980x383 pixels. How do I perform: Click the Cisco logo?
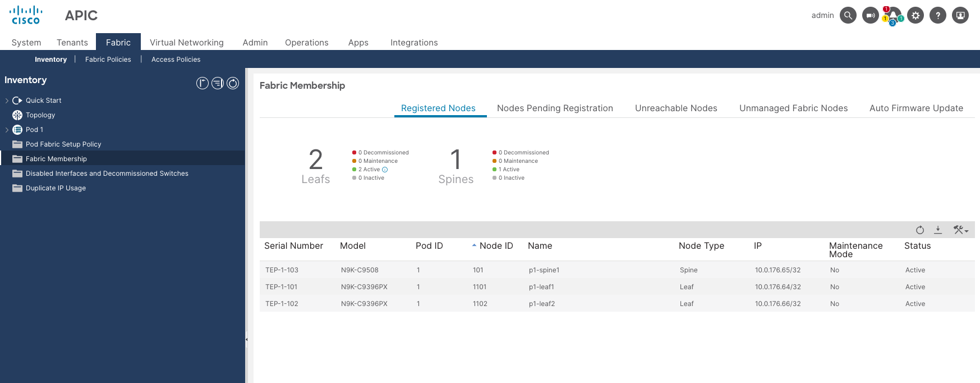[x=26, y=15]
